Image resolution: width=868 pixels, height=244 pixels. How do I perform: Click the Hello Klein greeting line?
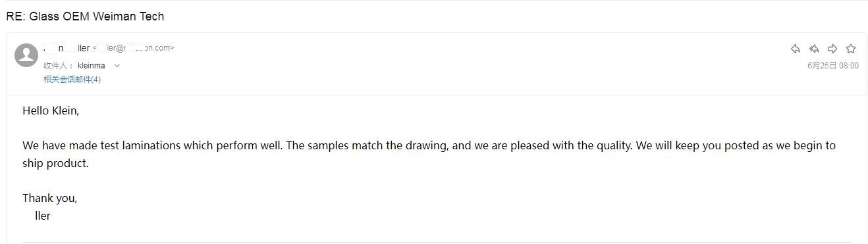(51, 110)
